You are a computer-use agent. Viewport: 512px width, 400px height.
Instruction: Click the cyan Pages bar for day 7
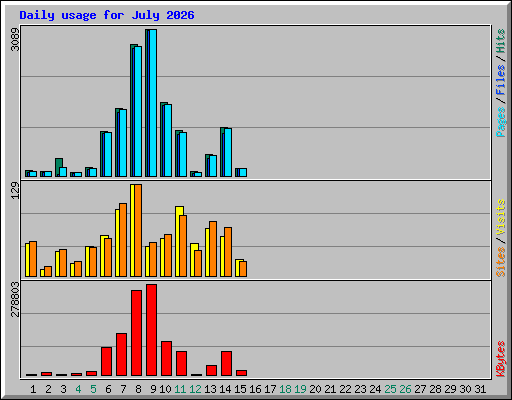[123, 143]
